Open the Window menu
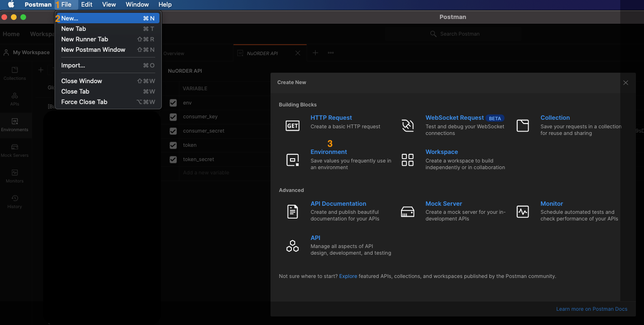 coord(137,4)
